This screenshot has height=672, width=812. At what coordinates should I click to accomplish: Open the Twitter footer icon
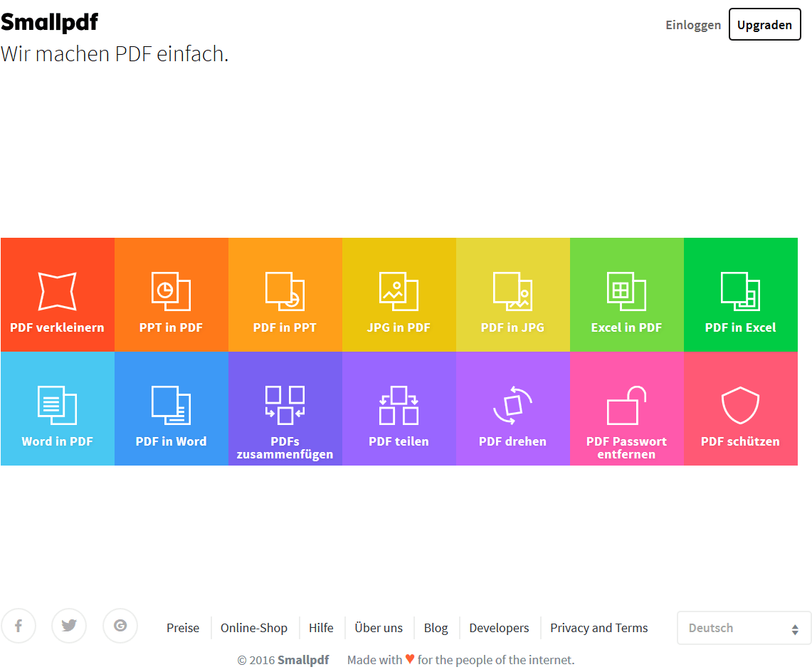(x=69, y=626)
